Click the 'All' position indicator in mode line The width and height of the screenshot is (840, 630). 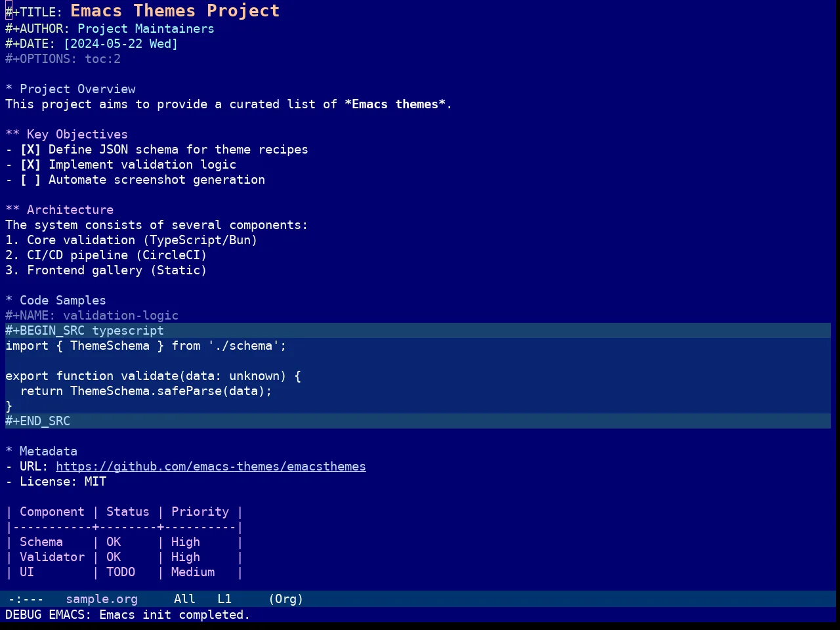coord(184,599)
